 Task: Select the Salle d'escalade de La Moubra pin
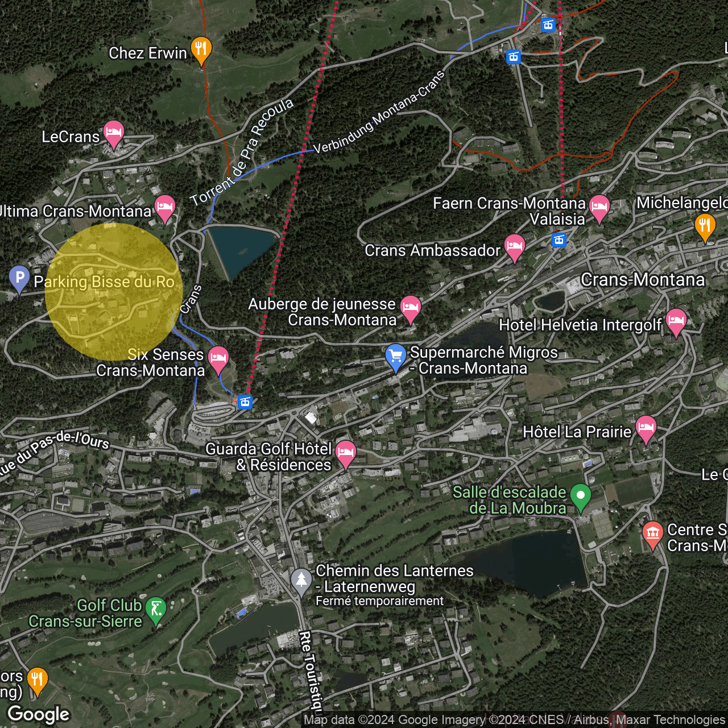[x=580, y=496]
